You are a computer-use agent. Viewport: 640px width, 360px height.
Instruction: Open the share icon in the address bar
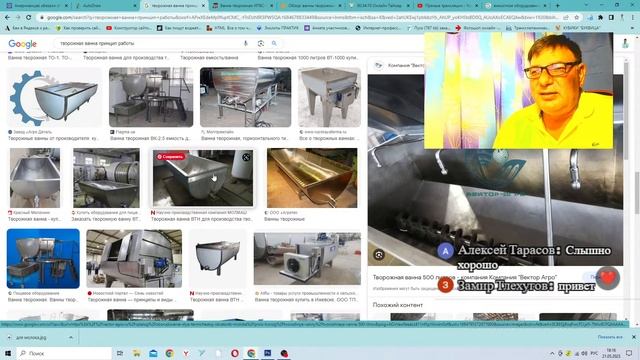566,18
